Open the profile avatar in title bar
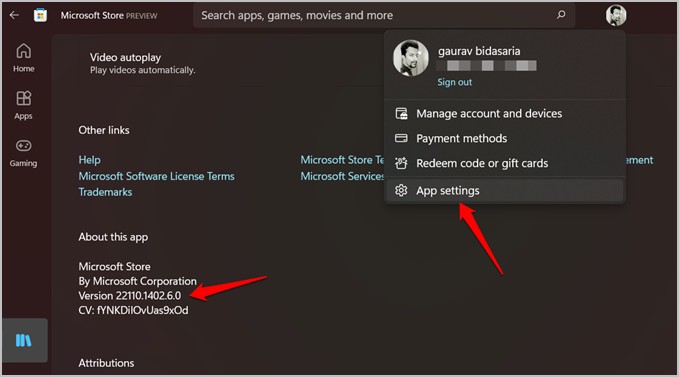Image resolution: width=679 pixels, height=377 pixels. click(x=616, y=15)
